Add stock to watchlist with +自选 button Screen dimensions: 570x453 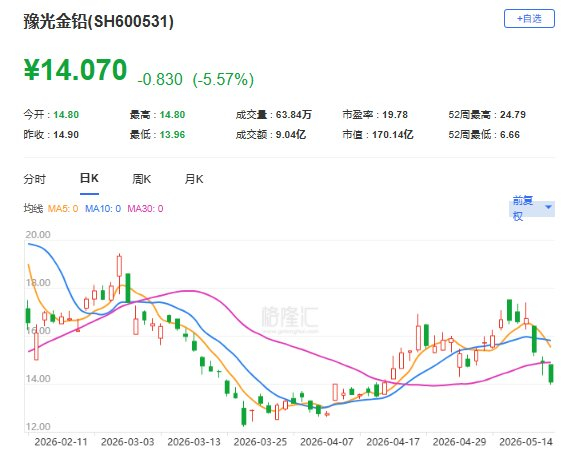[x=529, y=19]
